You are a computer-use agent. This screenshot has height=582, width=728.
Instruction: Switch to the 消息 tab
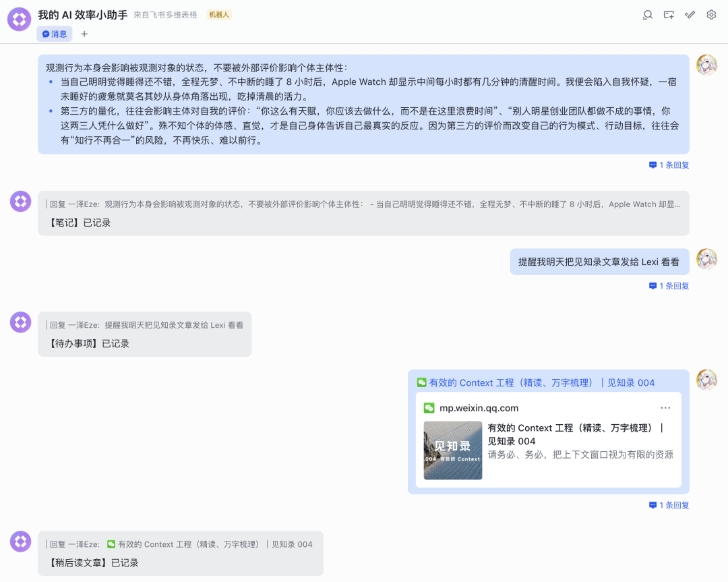pos(54,34)
